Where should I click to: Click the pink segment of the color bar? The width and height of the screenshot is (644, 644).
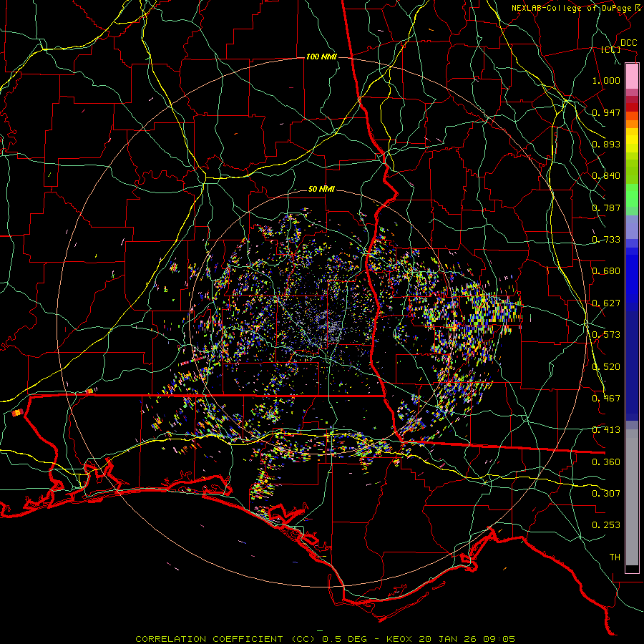pos(632,77)
